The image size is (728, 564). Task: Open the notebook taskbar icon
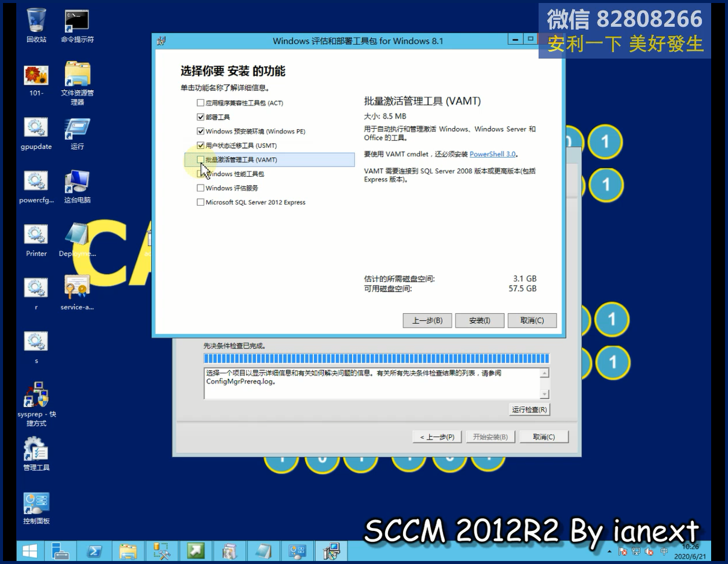pos(264,551)
